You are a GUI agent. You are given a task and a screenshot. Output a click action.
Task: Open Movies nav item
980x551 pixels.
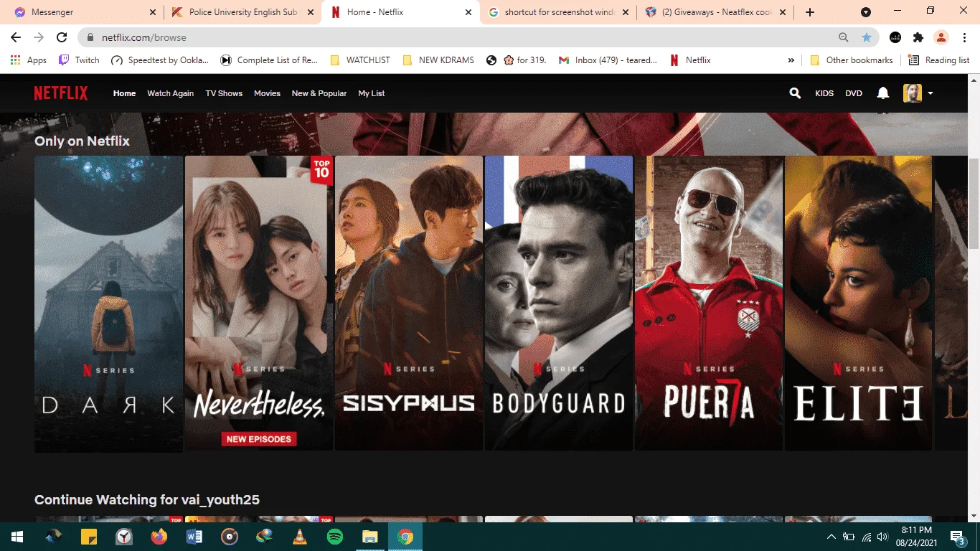point(267,93)
